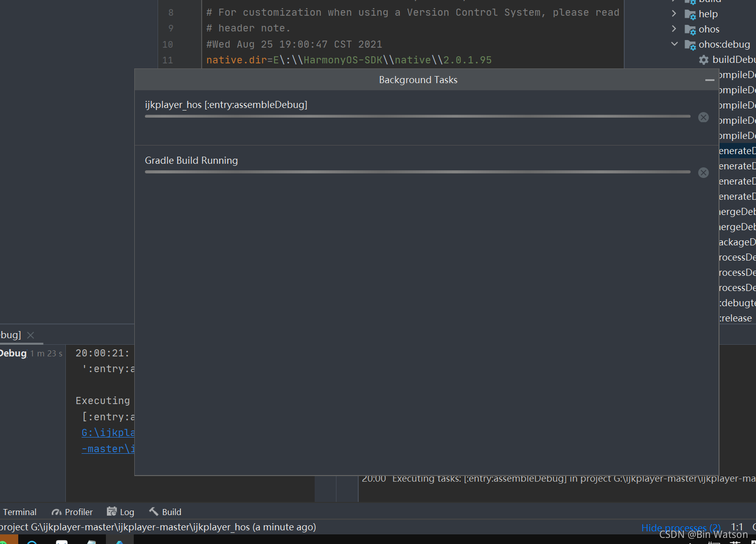
Task: Select the ohos:debug task group folder icon
Action: click(x=690, y=45)
